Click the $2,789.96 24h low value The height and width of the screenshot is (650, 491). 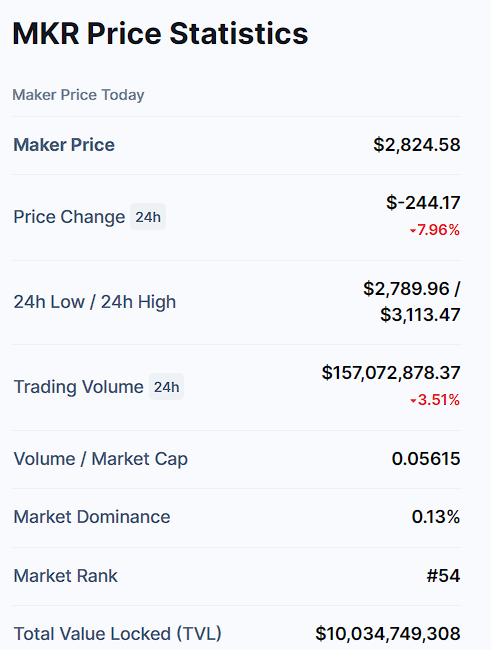pyautogui.click(x=406, y=289)
